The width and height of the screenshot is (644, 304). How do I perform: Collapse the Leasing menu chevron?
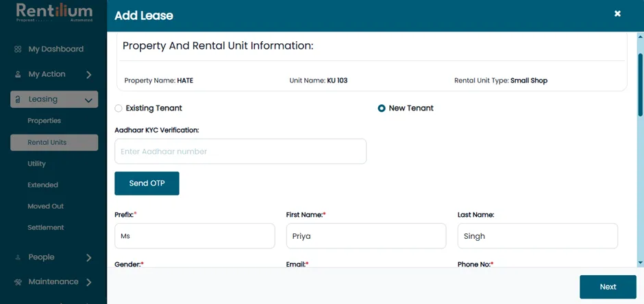click(88, 100)
